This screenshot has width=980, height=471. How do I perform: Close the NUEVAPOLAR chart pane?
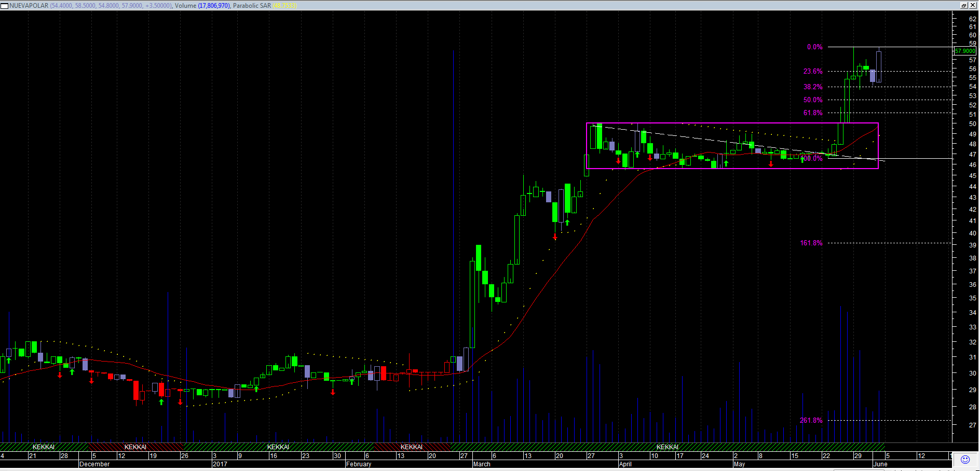pos(973,5)
